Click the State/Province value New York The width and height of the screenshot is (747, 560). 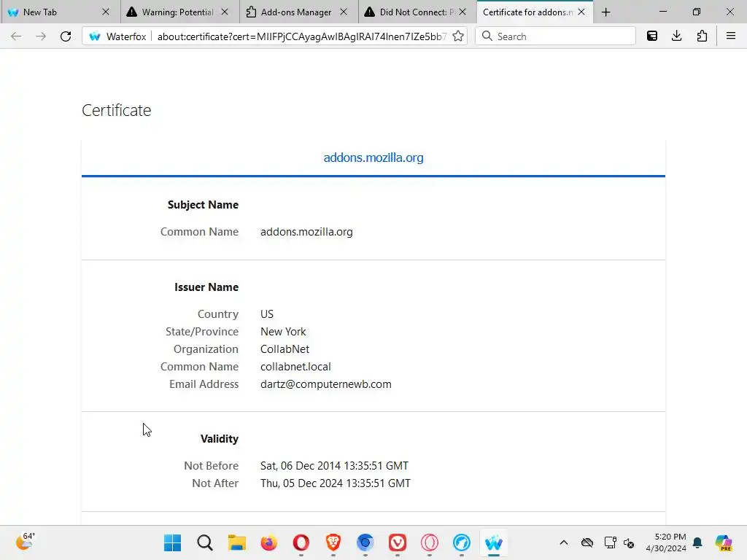pos(283,332)
